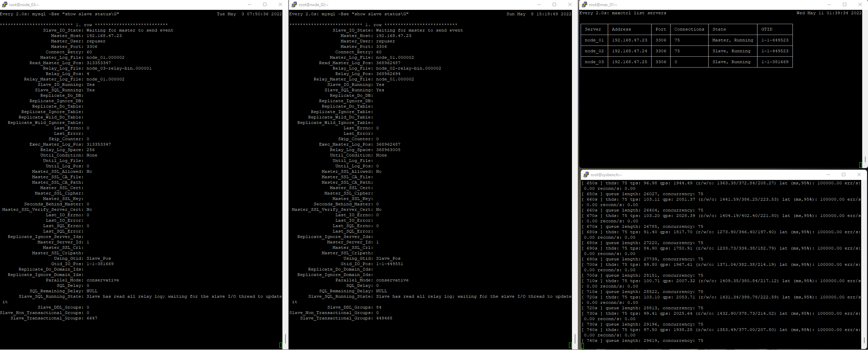Click scrollbar thumb in node_02 terminal
Image resolution: width=868 pixels, height=350 pixels.
(575, 338)
